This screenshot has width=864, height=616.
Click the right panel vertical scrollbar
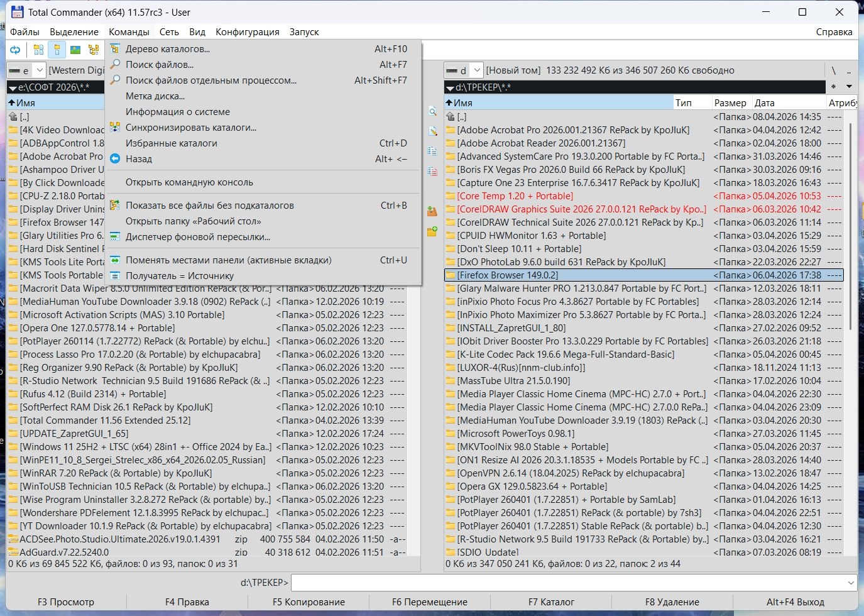tap(850, 226)
